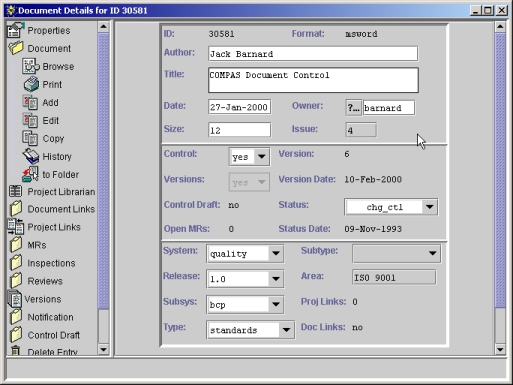The height and width of the screenshot is (385, 513).
Task: Click the Size field showing 12
Action: [x=239, y=130]
